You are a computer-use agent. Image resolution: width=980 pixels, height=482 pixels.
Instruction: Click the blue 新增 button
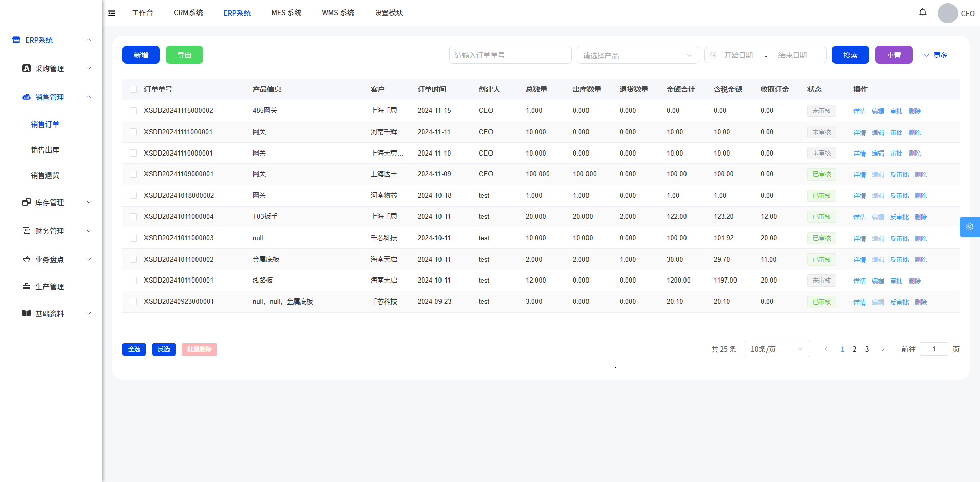click(x=141, y=55)
